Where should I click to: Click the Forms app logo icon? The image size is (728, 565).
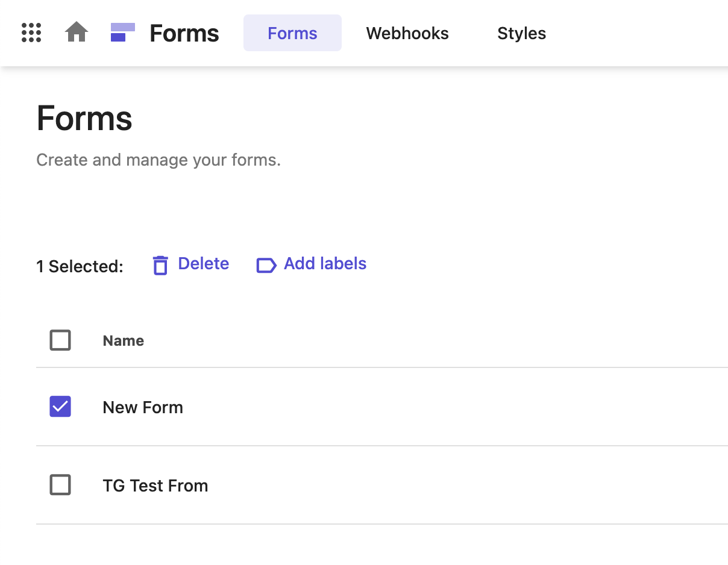click(x=123, y=33)
